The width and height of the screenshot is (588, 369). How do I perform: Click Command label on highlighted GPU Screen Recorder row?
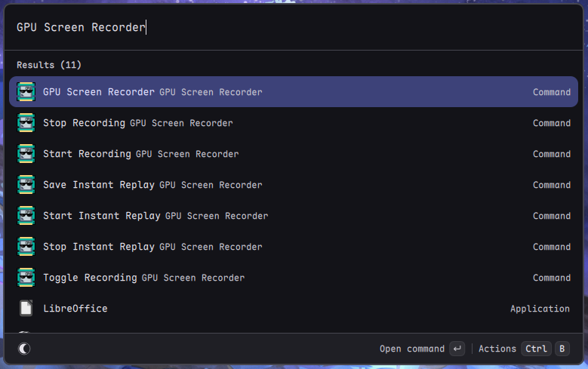[552, 92]
